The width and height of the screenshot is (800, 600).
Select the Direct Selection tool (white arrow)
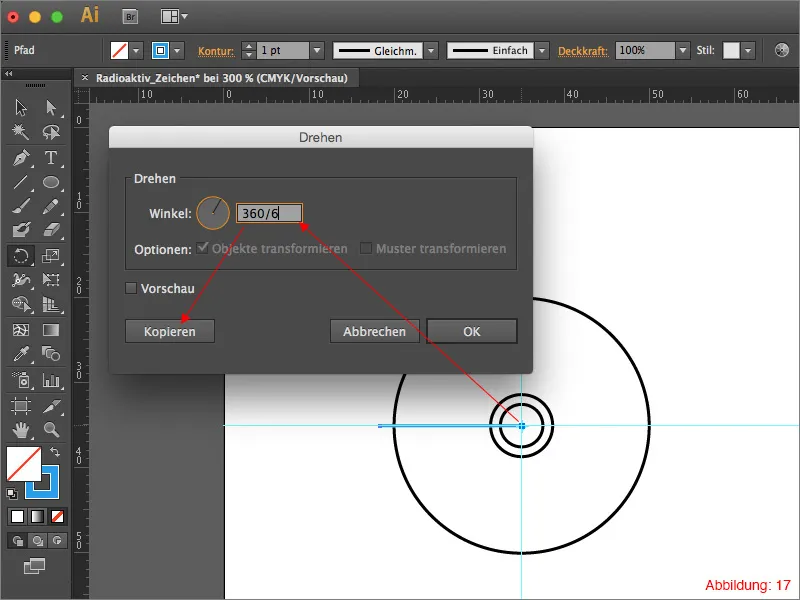tap(51, 108)
